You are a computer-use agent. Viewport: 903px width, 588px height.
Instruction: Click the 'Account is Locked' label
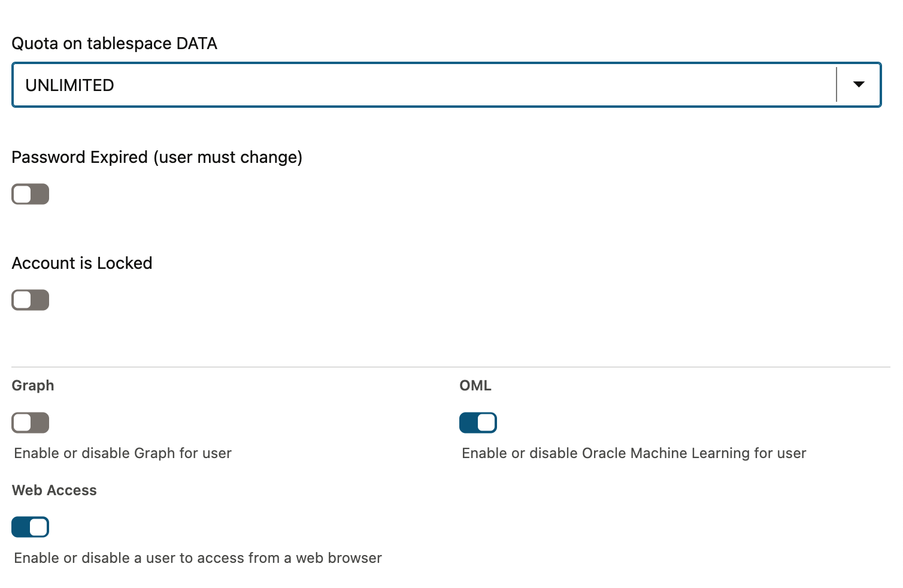82,263
